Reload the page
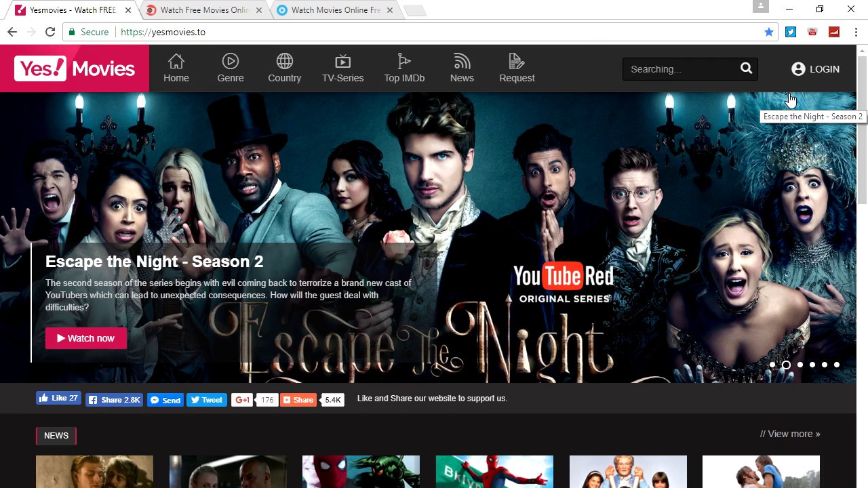Viewport: 868px width, 488px height. 50,32
